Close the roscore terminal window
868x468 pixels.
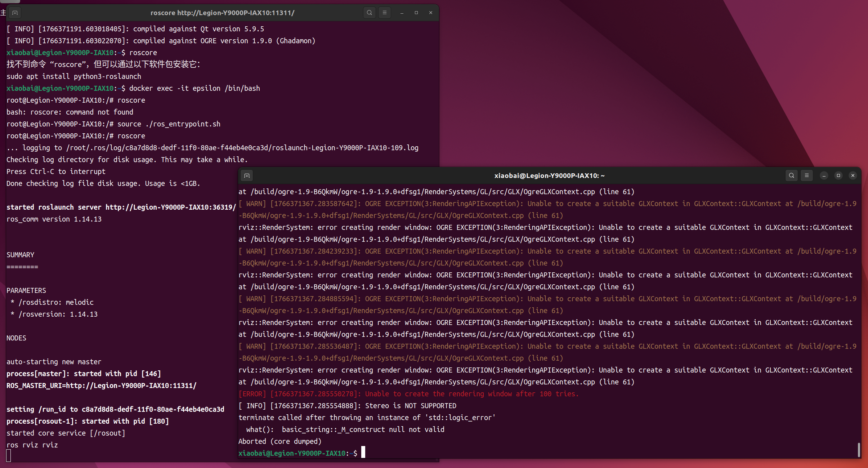(431, 13)
